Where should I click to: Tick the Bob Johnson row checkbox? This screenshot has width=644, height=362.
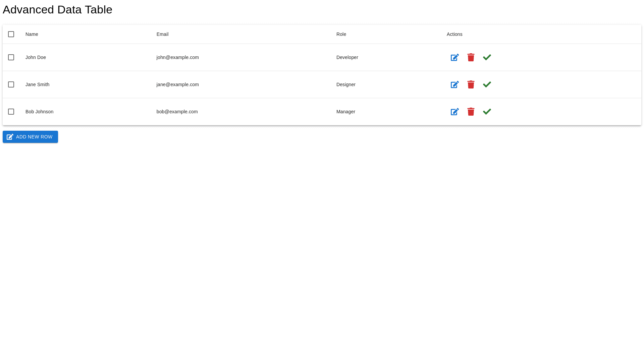click(x=11, y=112)
